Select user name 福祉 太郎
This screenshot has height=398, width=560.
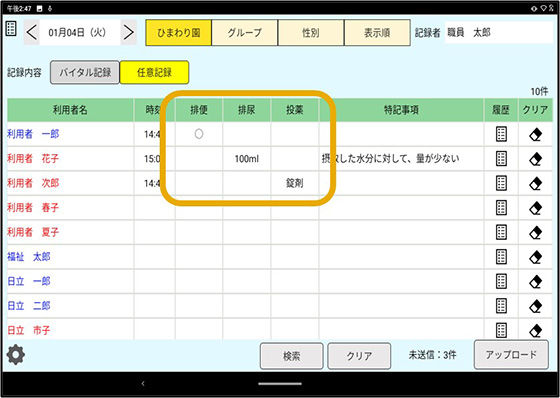click(29, 257)
